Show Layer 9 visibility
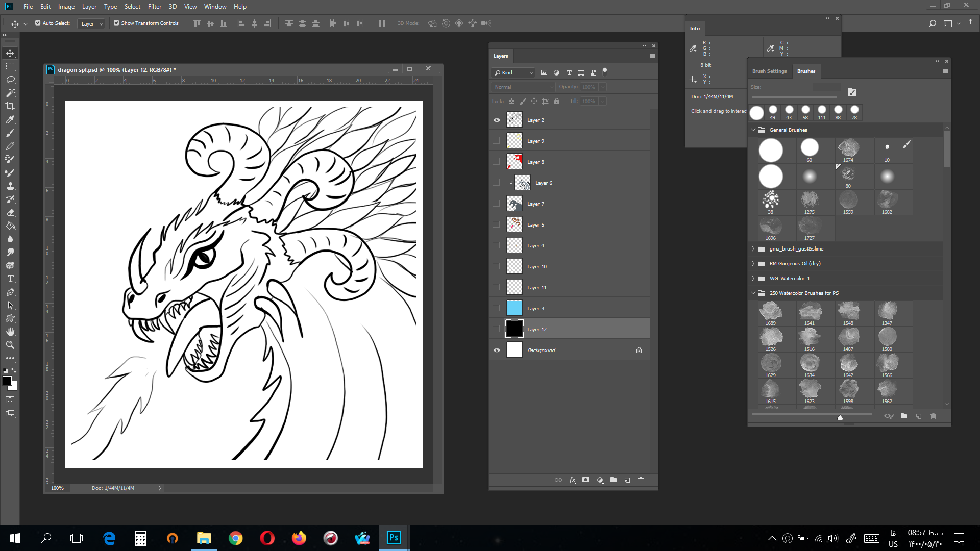 [497, 141]
